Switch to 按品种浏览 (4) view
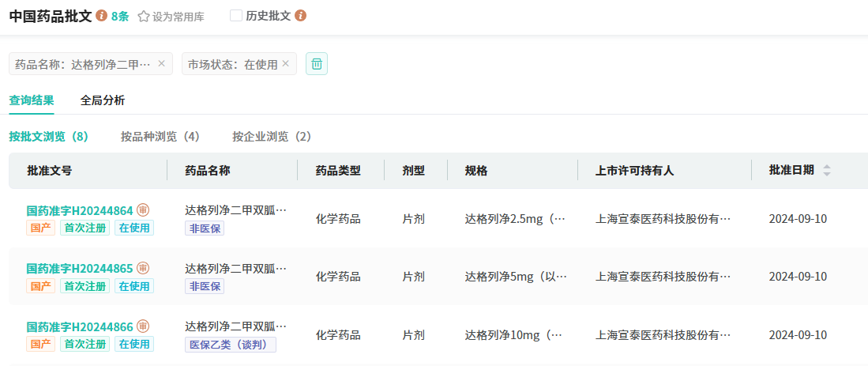The width and height of the screenshot is (868, 366). click(160, 137)
